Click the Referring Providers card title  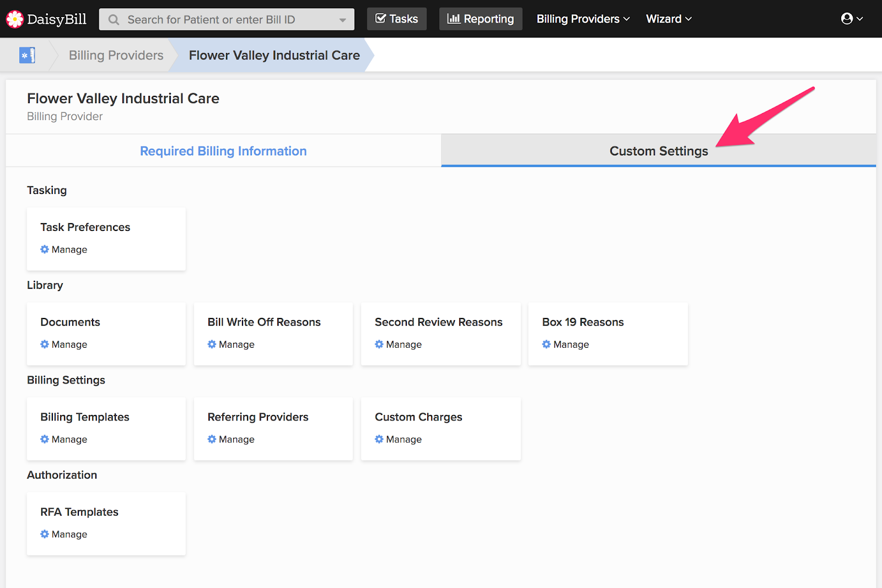(258, 417)
